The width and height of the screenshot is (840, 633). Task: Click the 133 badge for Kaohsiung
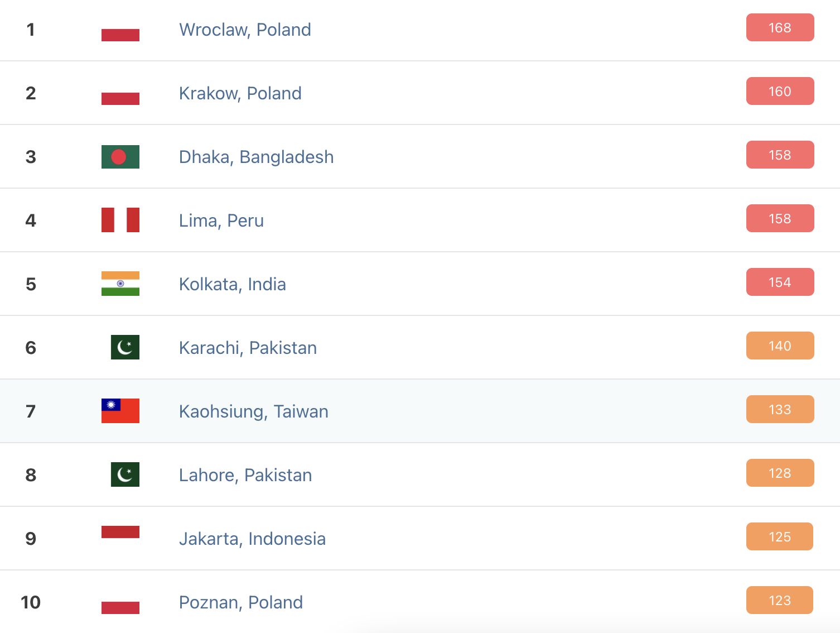coord(780,410)
